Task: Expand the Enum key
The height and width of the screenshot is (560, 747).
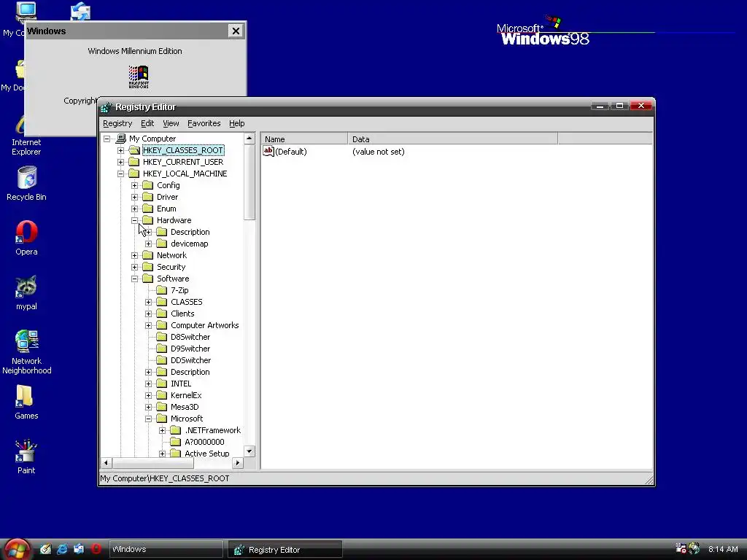Action: (x=134, y=209)
